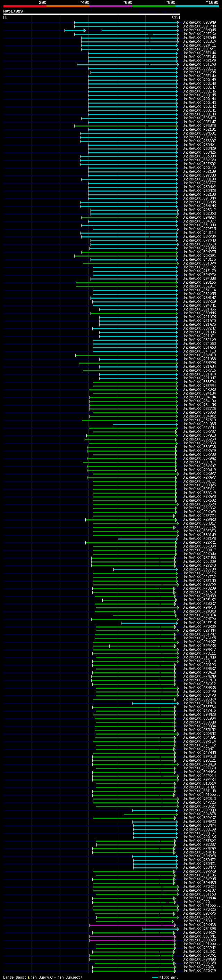Select the UniRef100_C5Z5I9 hit label
222x980 pixels.
point(199,420)
